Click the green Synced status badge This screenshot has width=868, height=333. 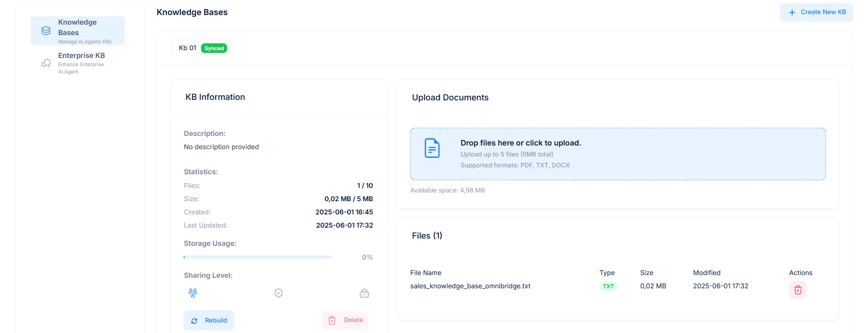(214, 48)
